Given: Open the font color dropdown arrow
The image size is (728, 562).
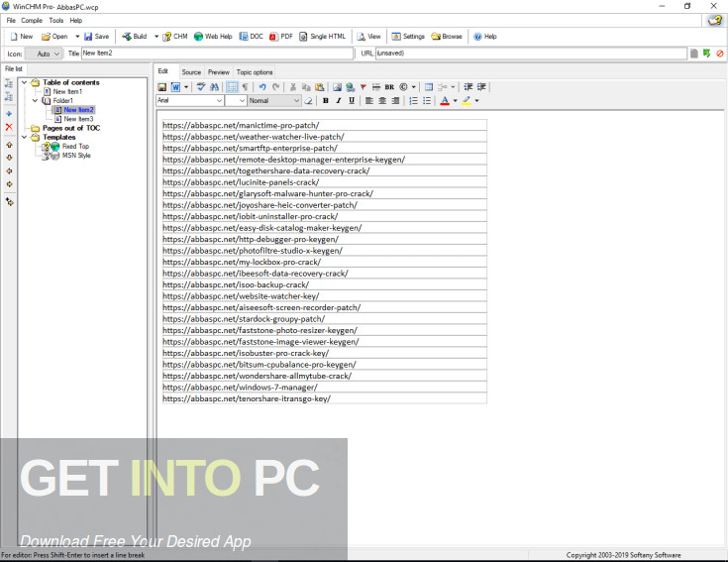Looking at the screenshot, I should pyautogui.click(x=455, y=100).
